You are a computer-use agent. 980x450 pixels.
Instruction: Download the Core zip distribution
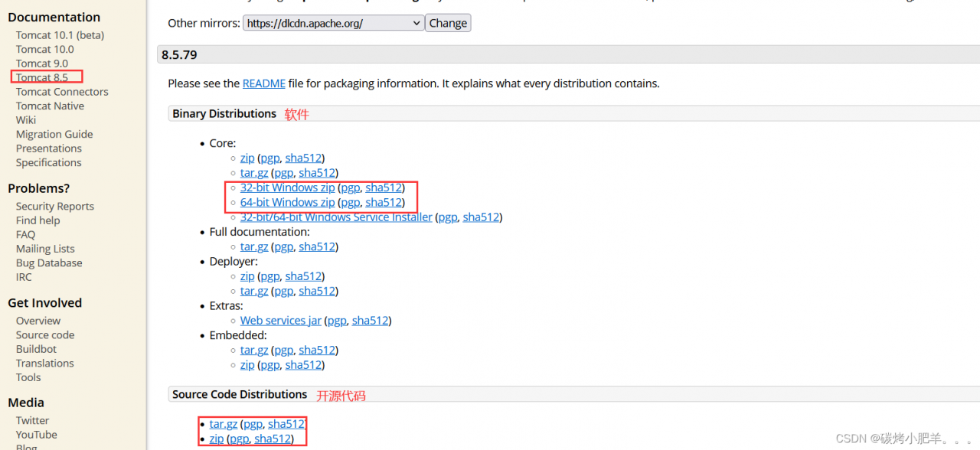(x=247, y=158)
